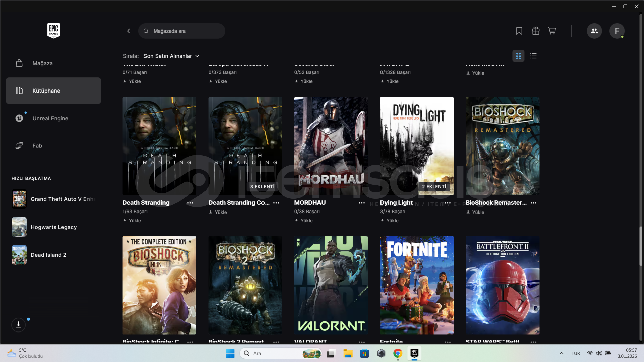Click the library vertical scrollbar
The image size is (644, 362).
641,246
